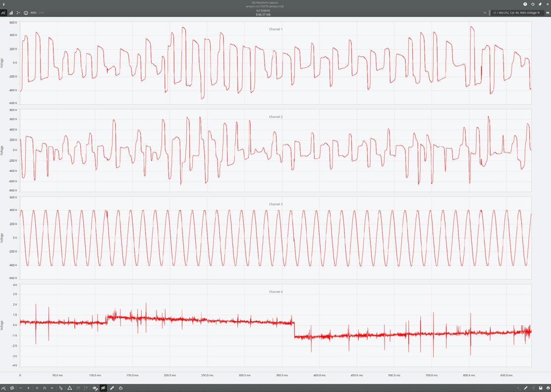Screen dimensions: 551x392
Task: Click the map/notes icon in bottom toolbar
Action: click(12, 388)
